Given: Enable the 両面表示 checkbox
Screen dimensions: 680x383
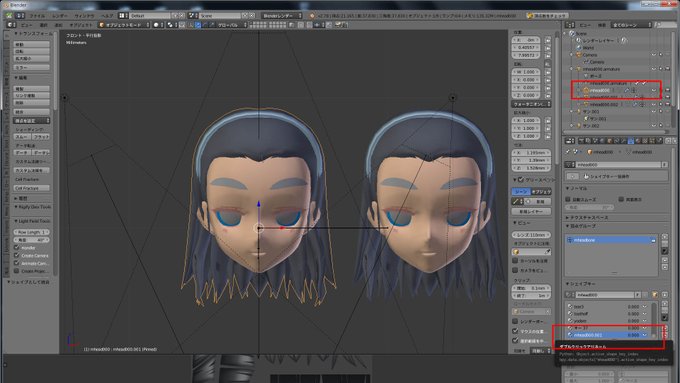Looking at the screenshot, I should tap(621, 199).
